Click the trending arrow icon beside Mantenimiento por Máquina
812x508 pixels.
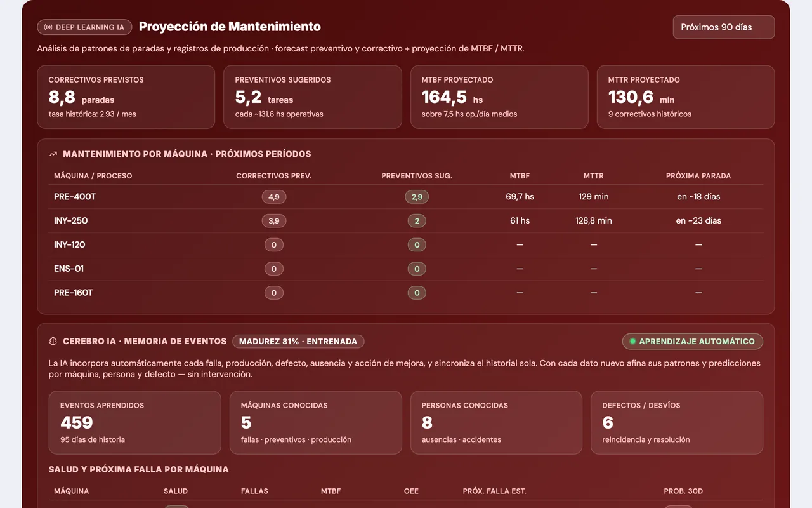(53, 154)
